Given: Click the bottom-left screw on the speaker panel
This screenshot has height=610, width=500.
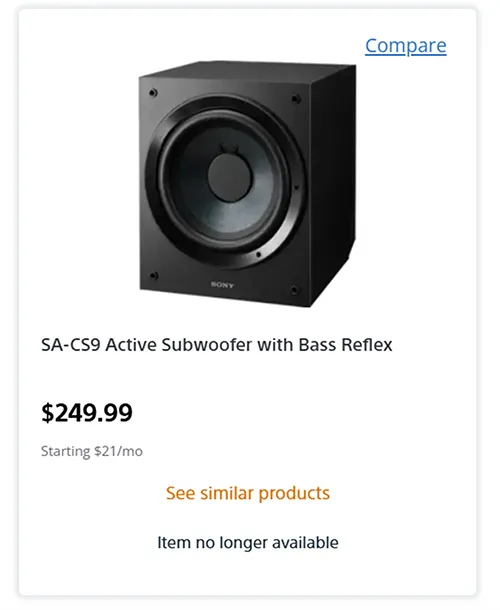Looking at the screenshot, I should [x=154, y=276].
